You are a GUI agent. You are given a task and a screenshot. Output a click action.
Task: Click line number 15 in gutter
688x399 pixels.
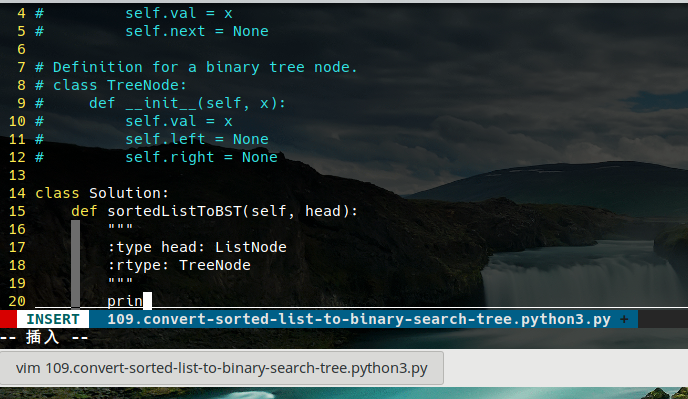click(x=17, y=211)
